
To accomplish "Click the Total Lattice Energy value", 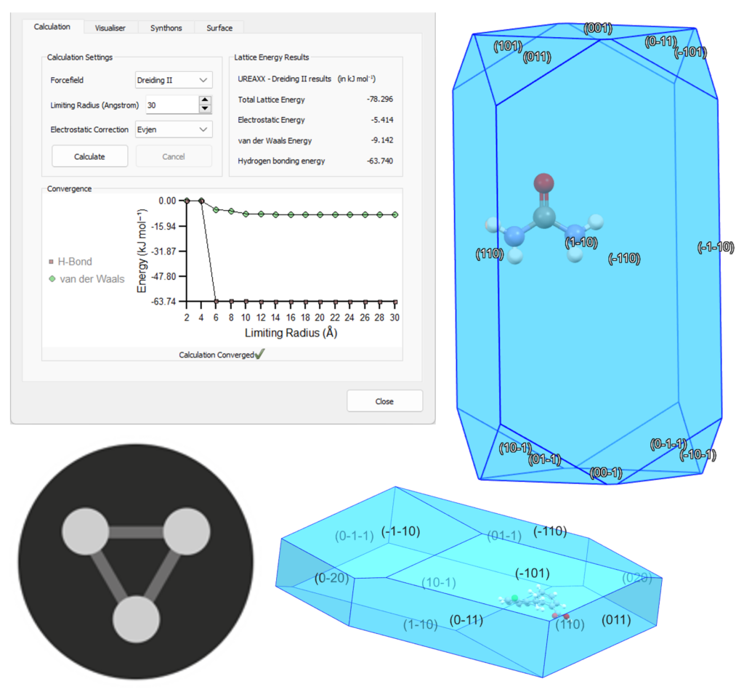I will [380, 100].
